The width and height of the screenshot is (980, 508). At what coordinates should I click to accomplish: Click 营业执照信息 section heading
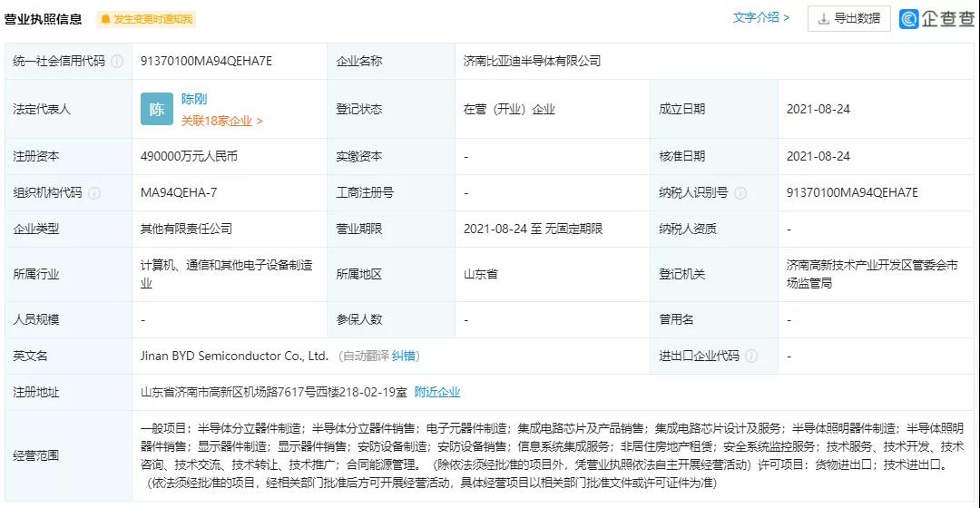(x=43, y=19)
